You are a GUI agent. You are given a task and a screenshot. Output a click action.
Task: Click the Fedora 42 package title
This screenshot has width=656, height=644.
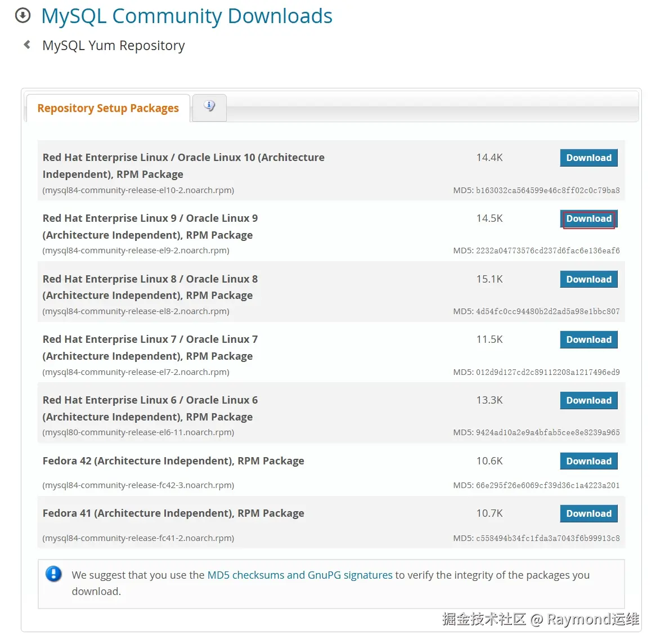[173, 461]
